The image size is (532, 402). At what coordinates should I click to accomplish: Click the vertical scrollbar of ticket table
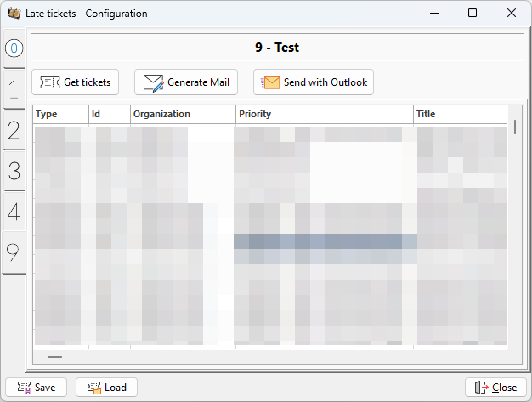[515, 127]
